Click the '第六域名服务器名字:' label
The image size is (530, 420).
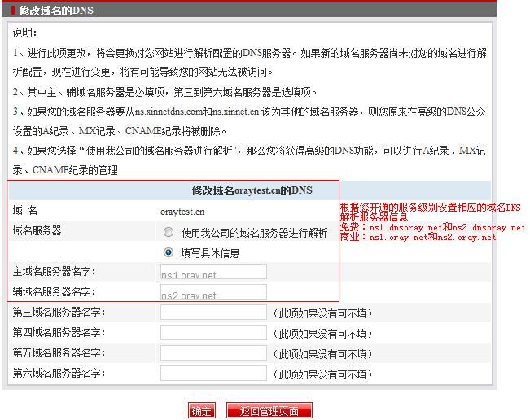tap(59, 373)
